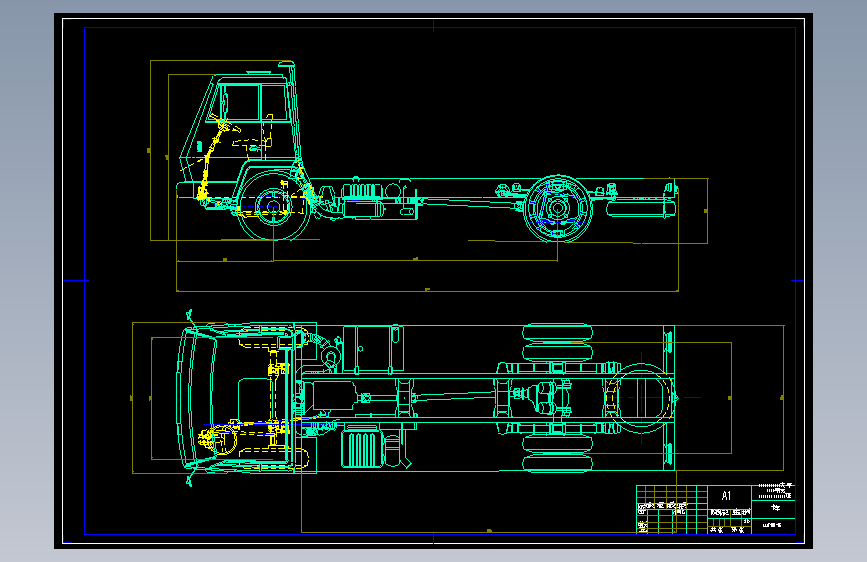Viewport: 867px width, 562px height.
Task: Click the battery box beside the top-view chassis
Action: pyautogui.click(x=363, y=448)
